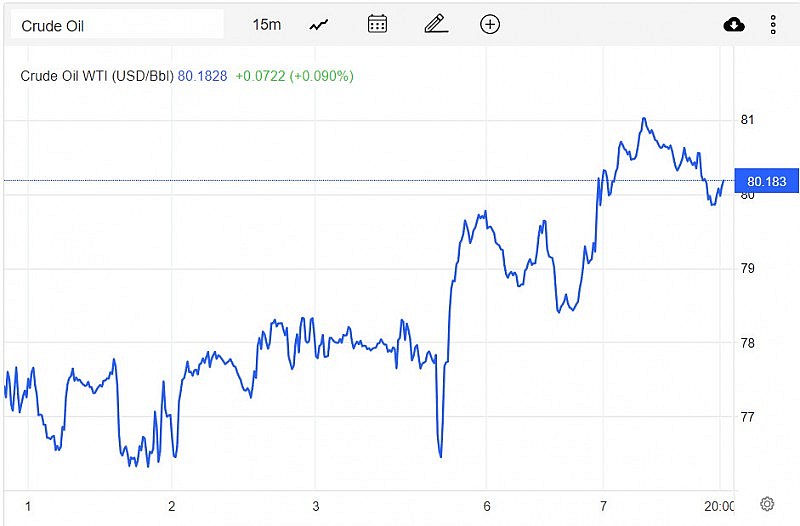The height and width of the screenshot is (526, 800).
Task: Click the green +0.0722 (+0.090%) change value
Action: (x=294, y=76)
